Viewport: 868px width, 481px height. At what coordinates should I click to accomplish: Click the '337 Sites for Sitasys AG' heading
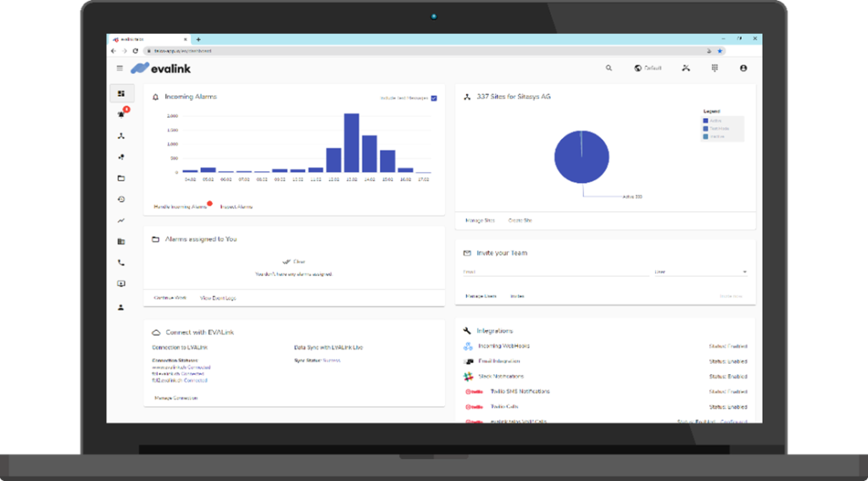(x=514, y=97)
